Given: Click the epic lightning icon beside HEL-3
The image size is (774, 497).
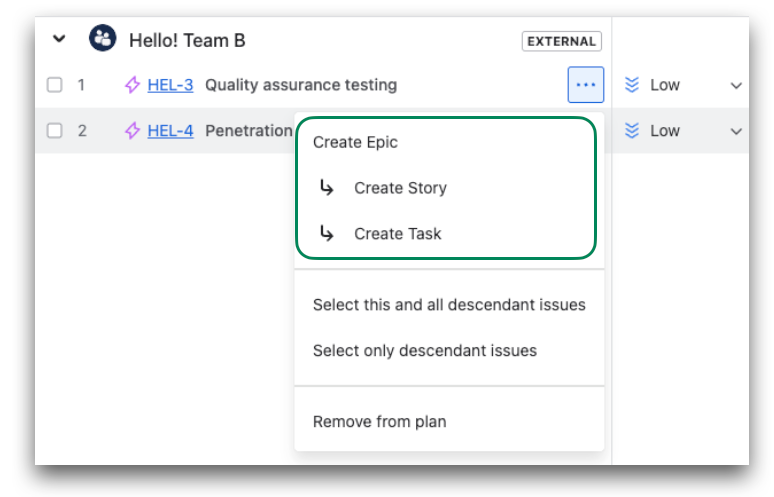Looking at the screenshot, I should [x=132, y=85].
